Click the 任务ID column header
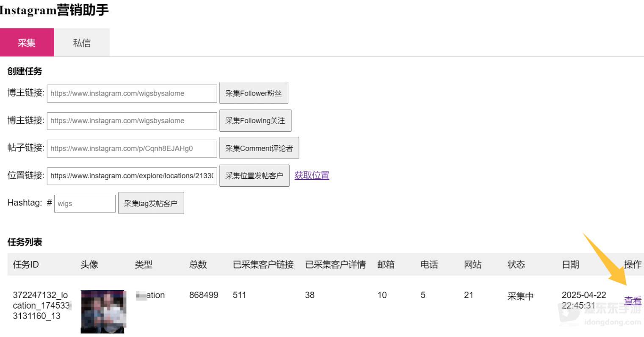644x337 pixels. click(26, 265)
